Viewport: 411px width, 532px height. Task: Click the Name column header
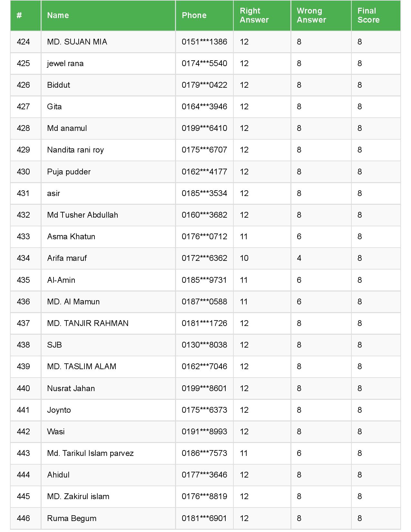(58, 15)
